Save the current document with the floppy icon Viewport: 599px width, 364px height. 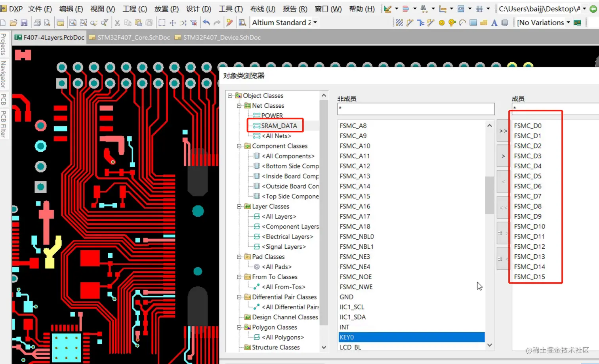click(x=24, y=23)
